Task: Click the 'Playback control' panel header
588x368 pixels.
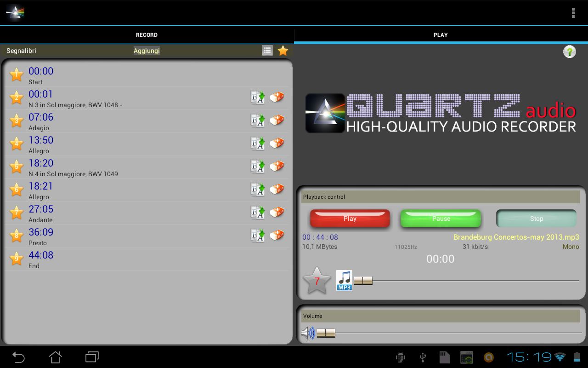Action: click(x=441, y=197)
